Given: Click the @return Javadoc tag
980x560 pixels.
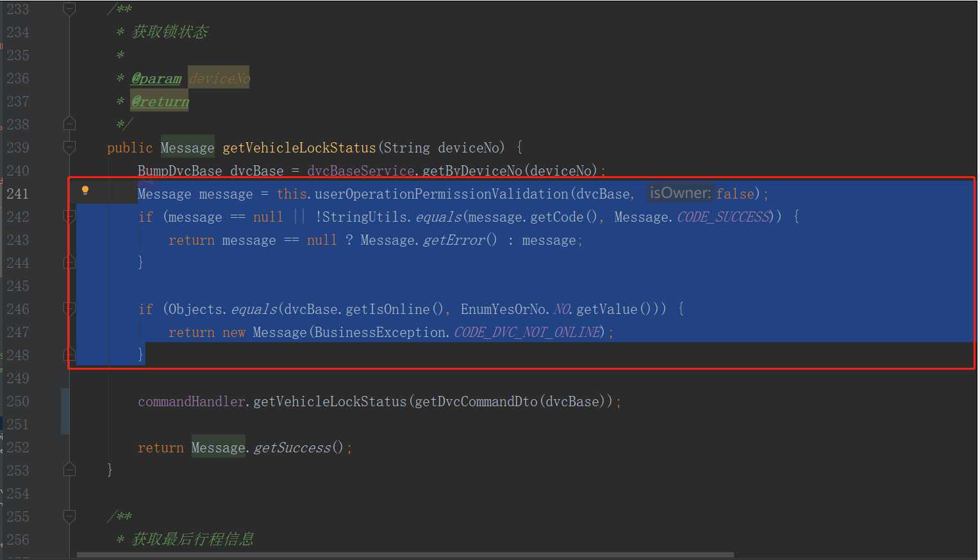Looking at the screenshot, I should point(160,102).
